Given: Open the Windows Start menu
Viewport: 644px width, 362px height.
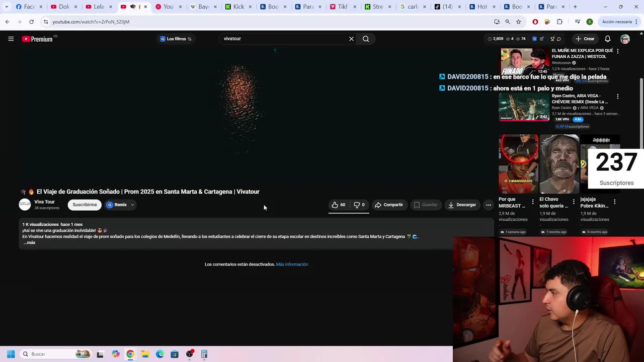Looking at the screenshot, I should (11, 354).
